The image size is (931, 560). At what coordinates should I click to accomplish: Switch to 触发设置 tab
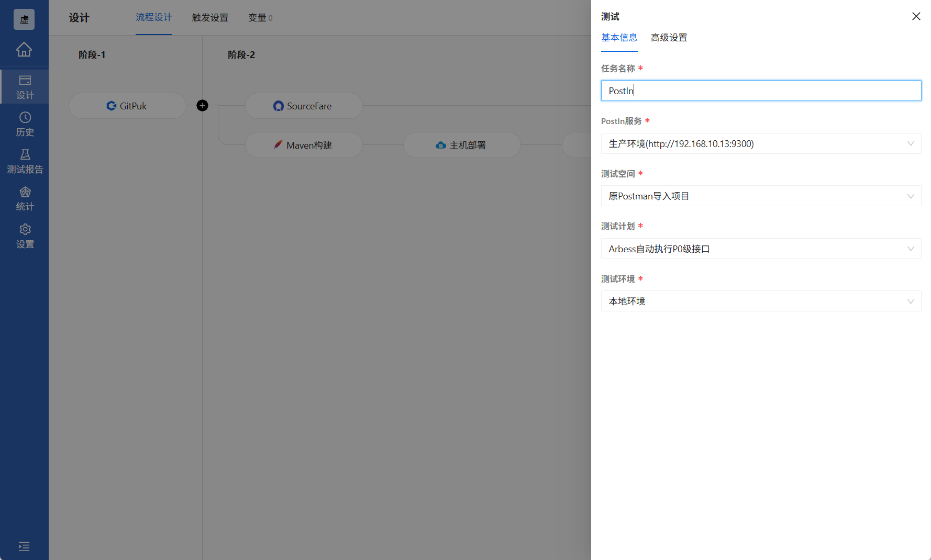tap(210, 18)
